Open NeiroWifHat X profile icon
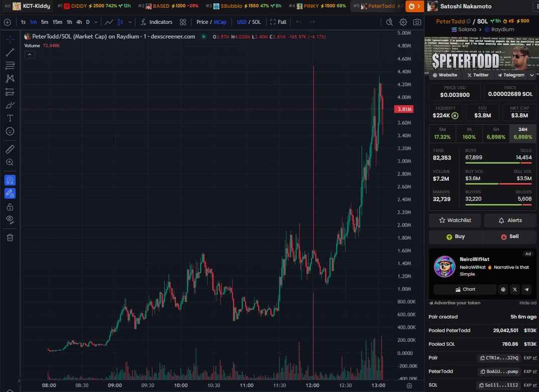This screenshot has height=392, width=539. (x=514, y=290)
